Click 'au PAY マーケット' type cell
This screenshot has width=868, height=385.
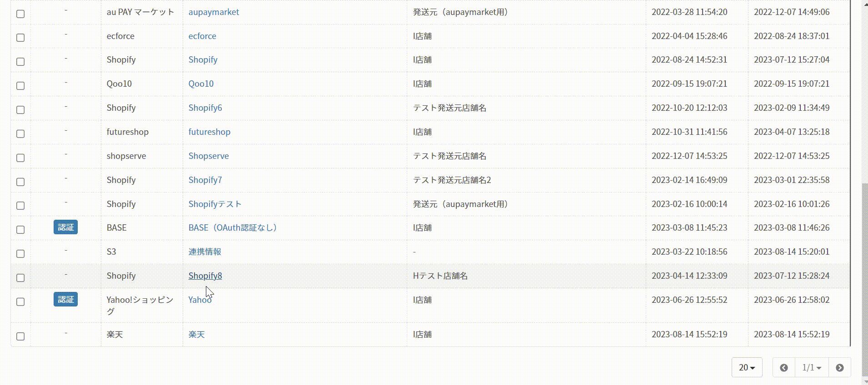click(x=140, y=12)
